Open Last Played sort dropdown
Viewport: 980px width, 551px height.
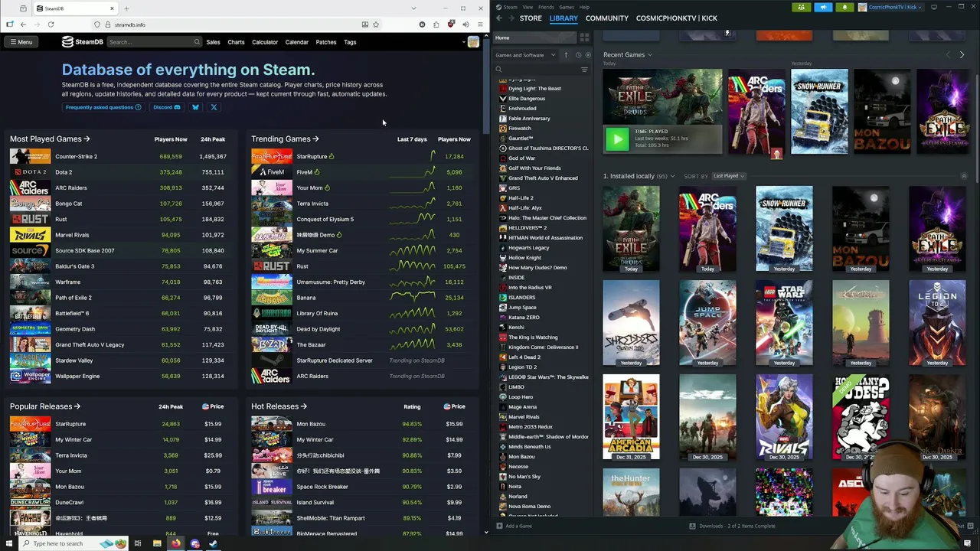coord(728,176)
